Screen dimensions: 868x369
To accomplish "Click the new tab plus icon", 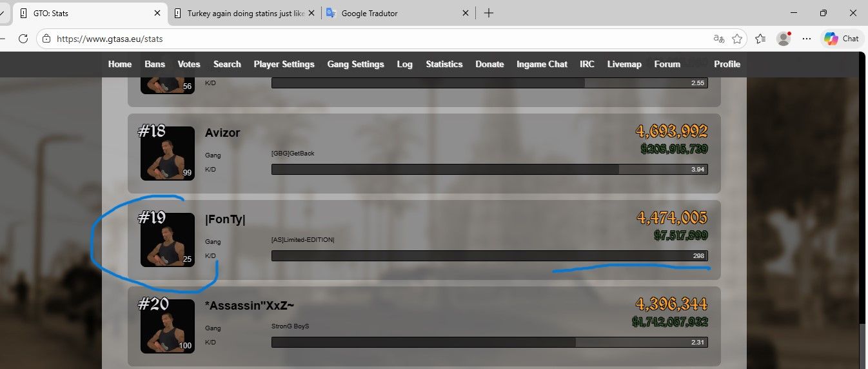I will pyautogui.click(x=489, y=13).
